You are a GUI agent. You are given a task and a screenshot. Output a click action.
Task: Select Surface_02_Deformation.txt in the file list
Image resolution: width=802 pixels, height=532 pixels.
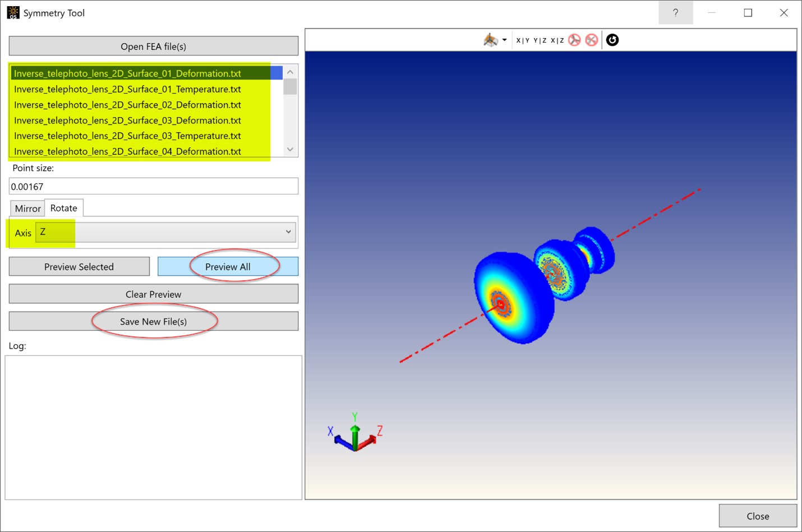coord(146,105)
